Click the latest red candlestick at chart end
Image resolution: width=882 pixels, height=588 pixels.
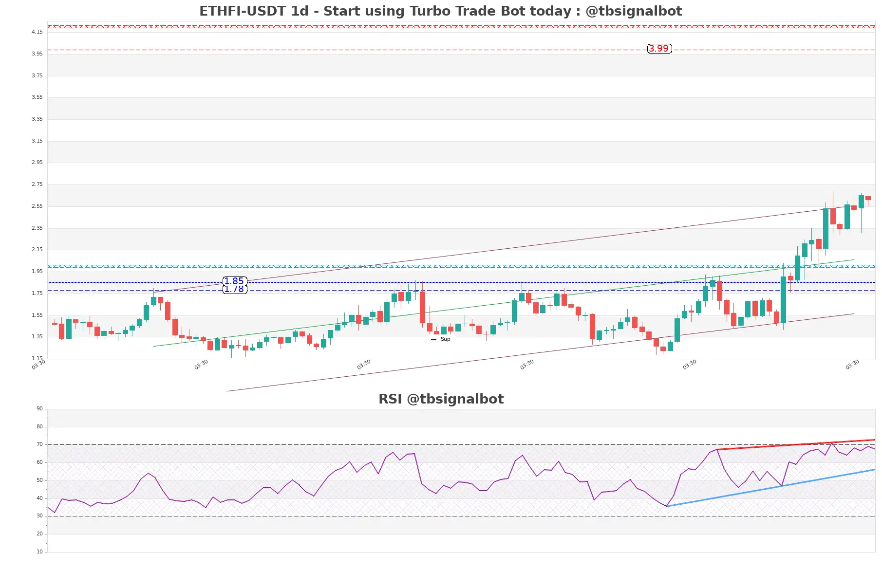point(868,199)
